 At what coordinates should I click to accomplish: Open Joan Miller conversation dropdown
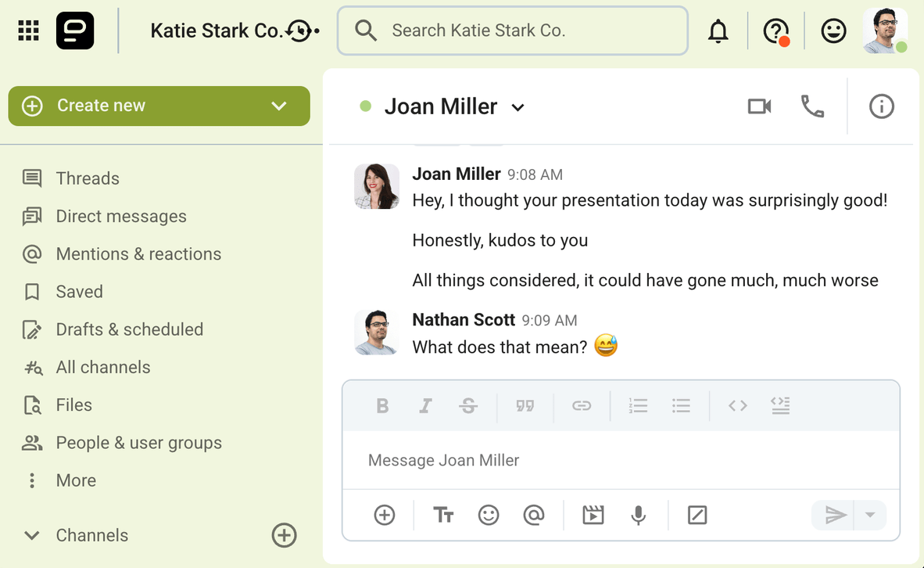click(x=518, y=107)
